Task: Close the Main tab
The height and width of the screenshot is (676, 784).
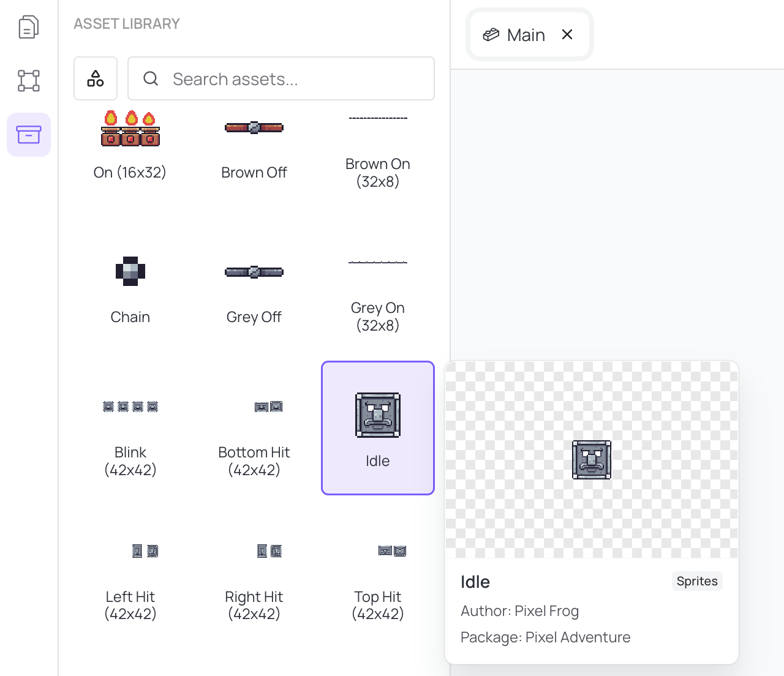Action: (567, 34)
